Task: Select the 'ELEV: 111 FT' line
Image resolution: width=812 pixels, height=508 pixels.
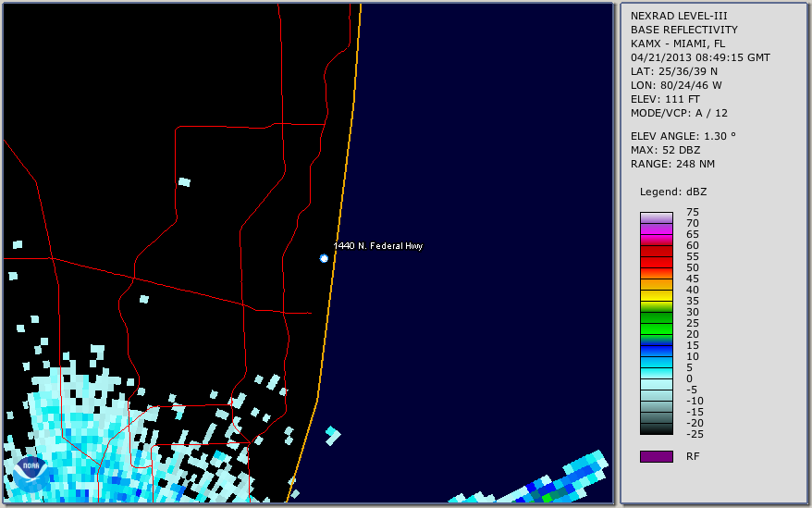Action: [665, 99]
